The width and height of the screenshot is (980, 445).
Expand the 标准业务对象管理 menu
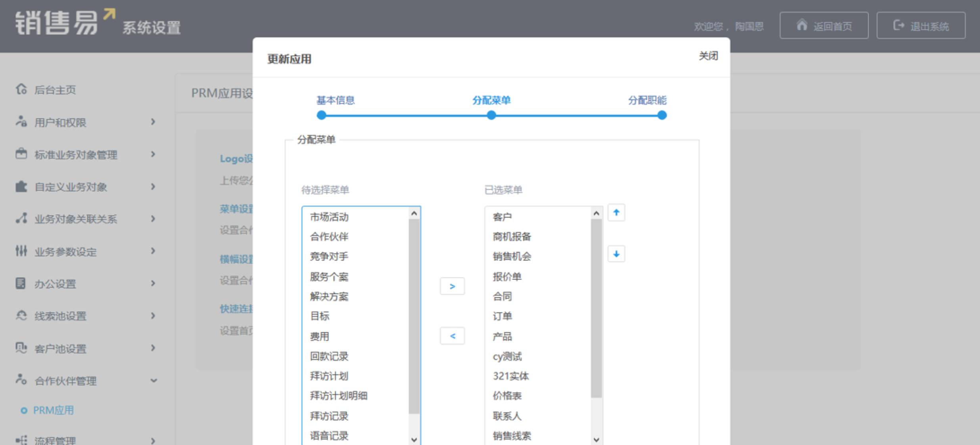pos(153,154)
